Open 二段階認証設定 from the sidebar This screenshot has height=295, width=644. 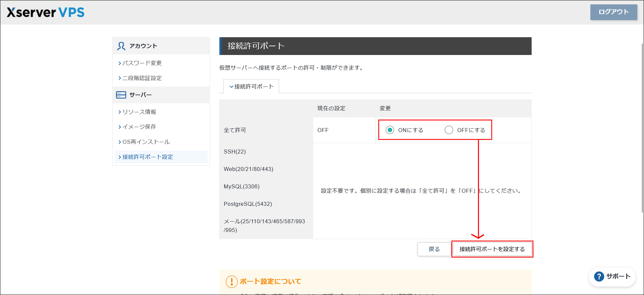(x=142, y=78)
